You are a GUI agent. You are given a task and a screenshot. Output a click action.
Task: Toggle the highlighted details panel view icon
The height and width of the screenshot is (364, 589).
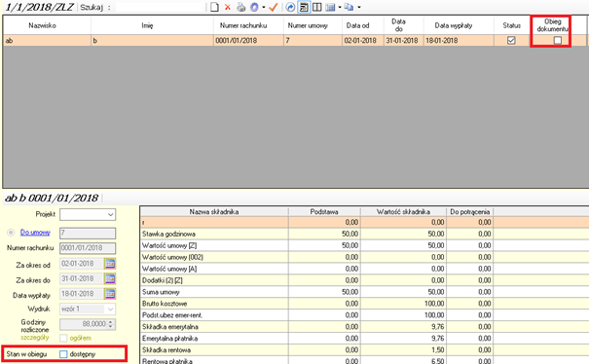pyautogui.click(x=304, y=7)
